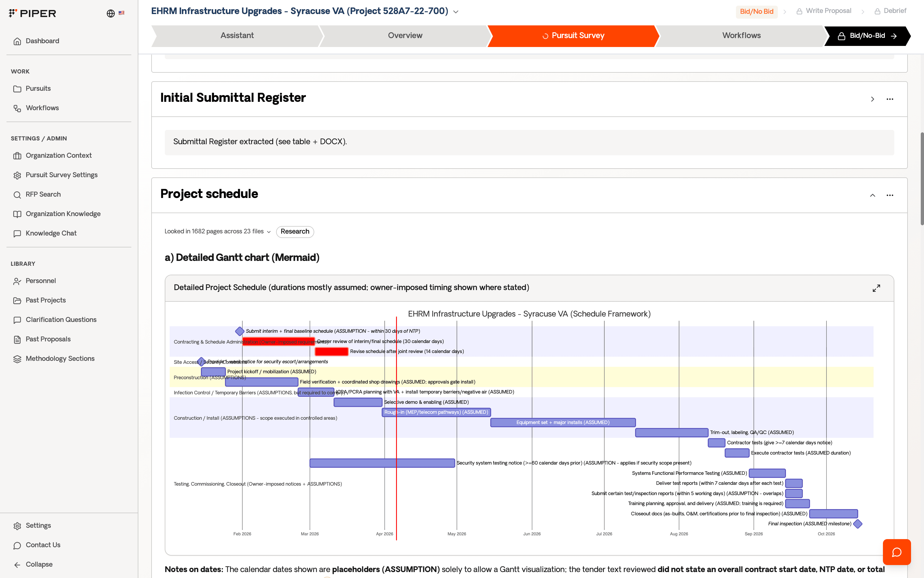The width and height of the screenshot is (924, 578).
Task: Open the globe language selector
Action: [111, 14]
